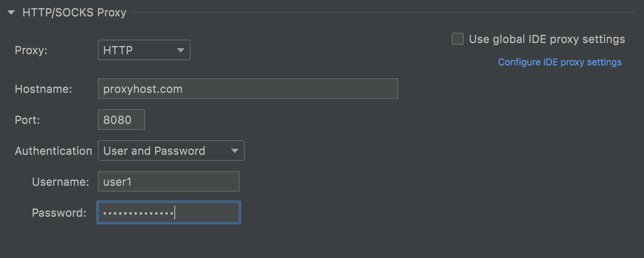Click the Configure IDE proxy settings hyperlink

click(559, 62)
